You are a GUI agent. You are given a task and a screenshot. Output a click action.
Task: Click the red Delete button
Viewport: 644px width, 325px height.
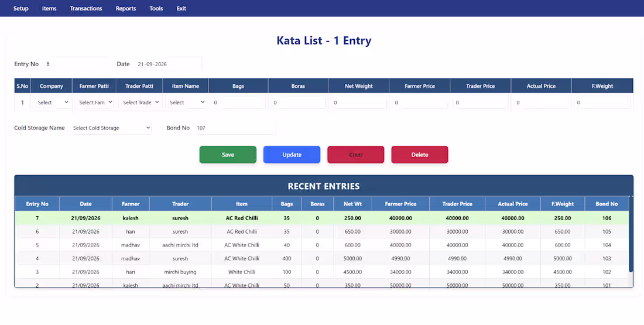coord(420,155)
